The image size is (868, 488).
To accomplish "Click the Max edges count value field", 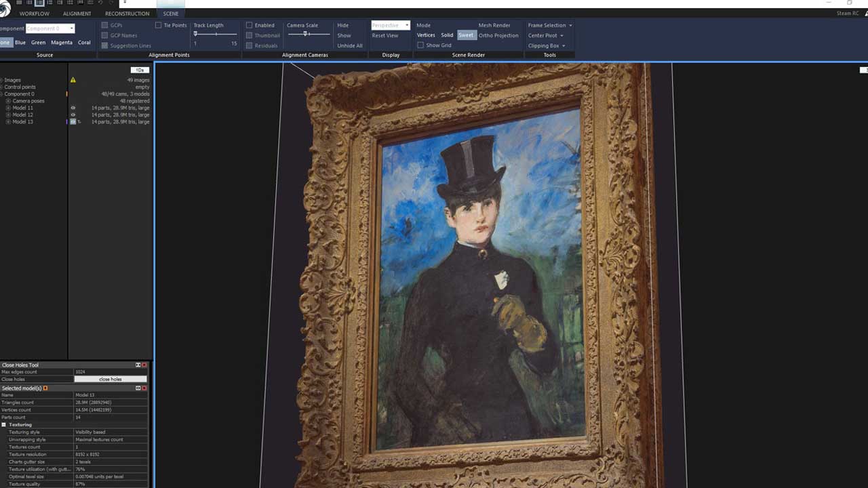I will 111,372.
